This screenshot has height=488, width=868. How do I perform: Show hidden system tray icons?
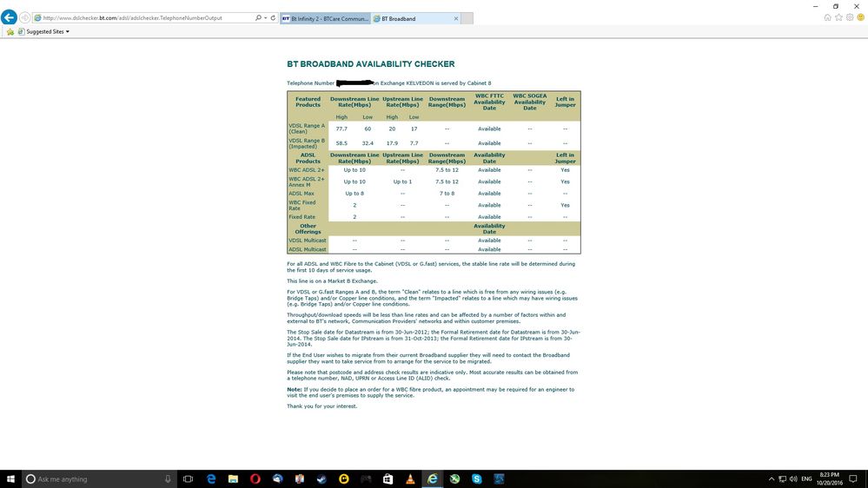pos(772,479)
